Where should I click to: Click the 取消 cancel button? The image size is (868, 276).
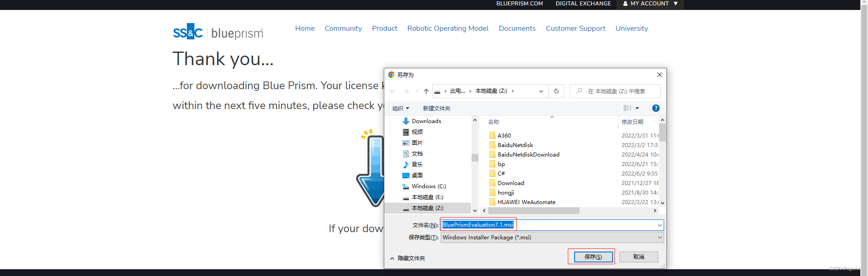click(638, 257)
